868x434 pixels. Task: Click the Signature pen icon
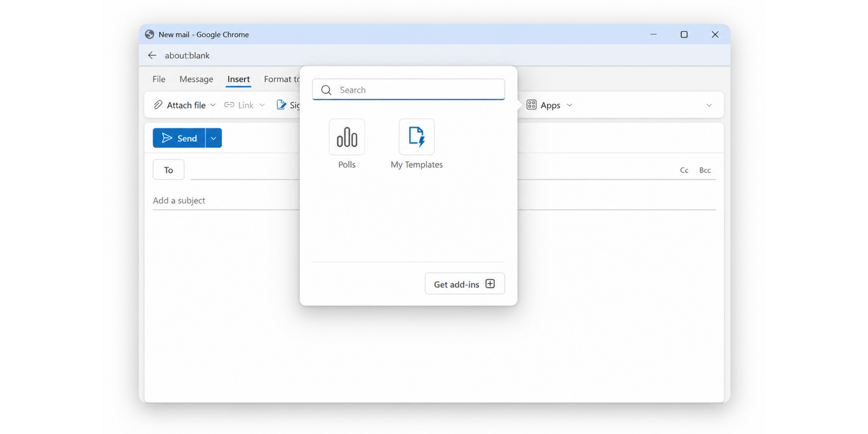(281, 105)
